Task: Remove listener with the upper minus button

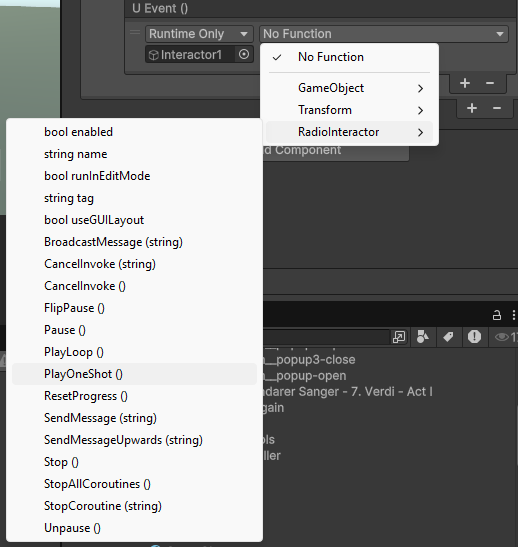Action: 490,83
